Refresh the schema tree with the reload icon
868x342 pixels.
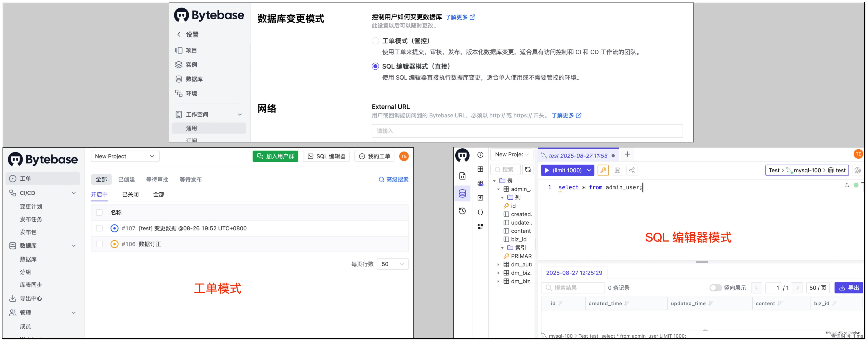tap(528, 169)
